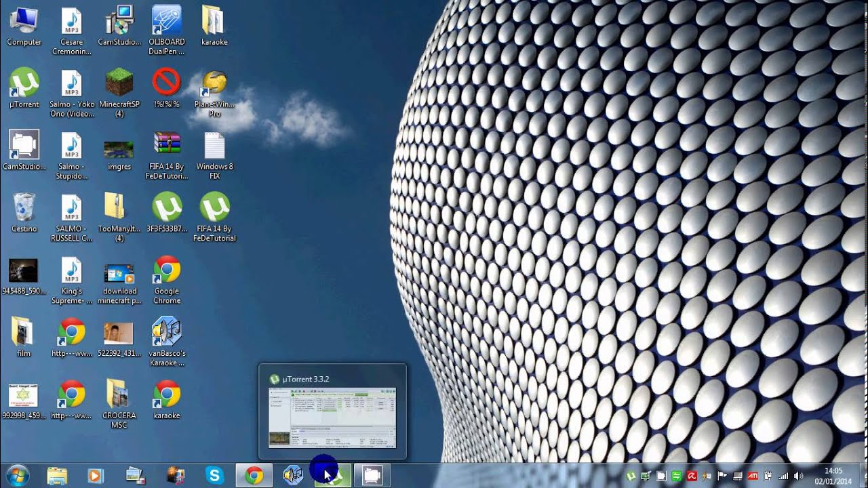
Task: Open the photo viewer taskbar icon
Action: pos(135,476)
